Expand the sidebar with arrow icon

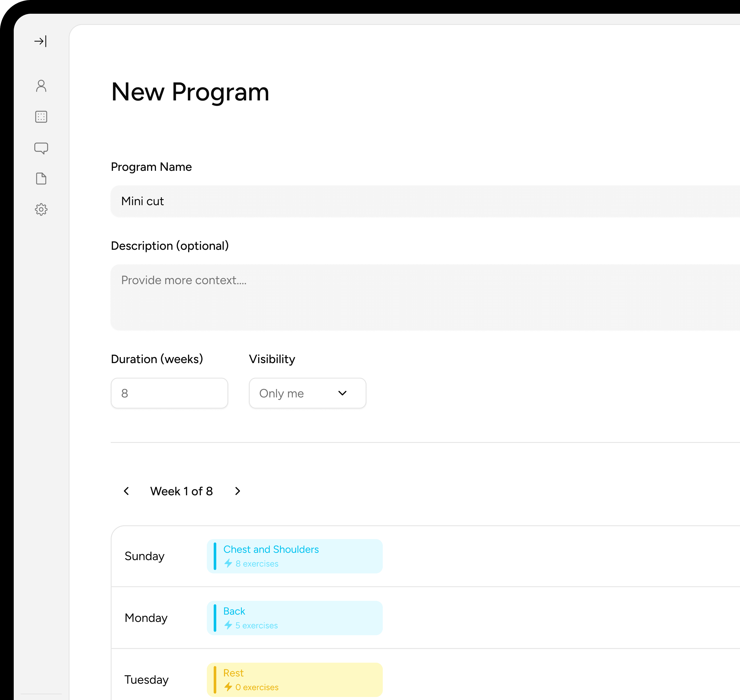(x=41, y=41)
